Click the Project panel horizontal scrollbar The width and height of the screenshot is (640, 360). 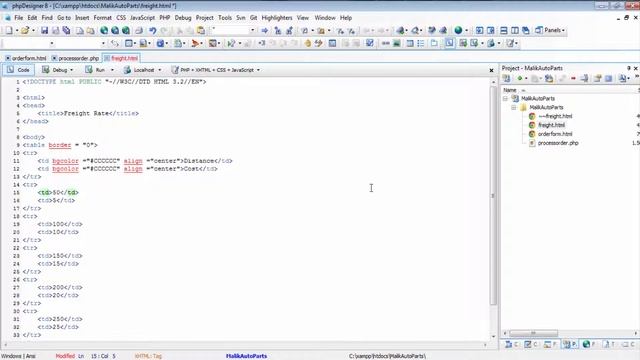point(533,333)
